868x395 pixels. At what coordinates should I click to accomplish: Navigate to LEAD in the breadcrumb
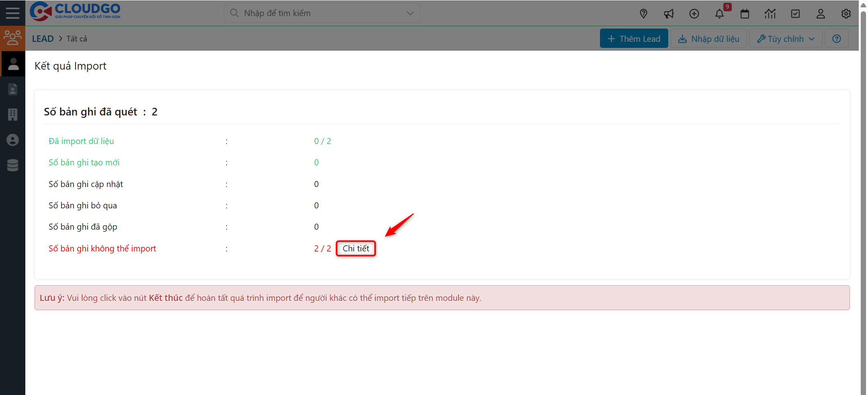[x=43, y=38]
